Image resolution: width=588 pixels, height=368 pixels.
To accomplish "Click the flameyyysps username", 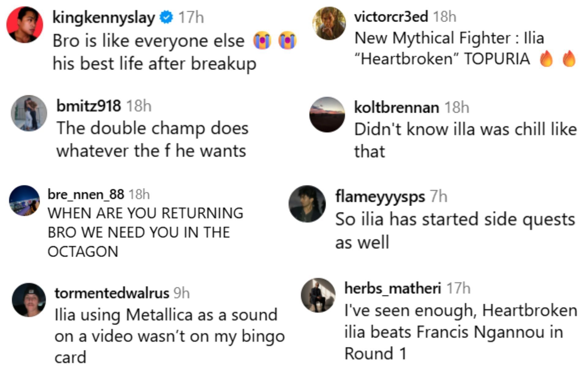I will [380, 196].
